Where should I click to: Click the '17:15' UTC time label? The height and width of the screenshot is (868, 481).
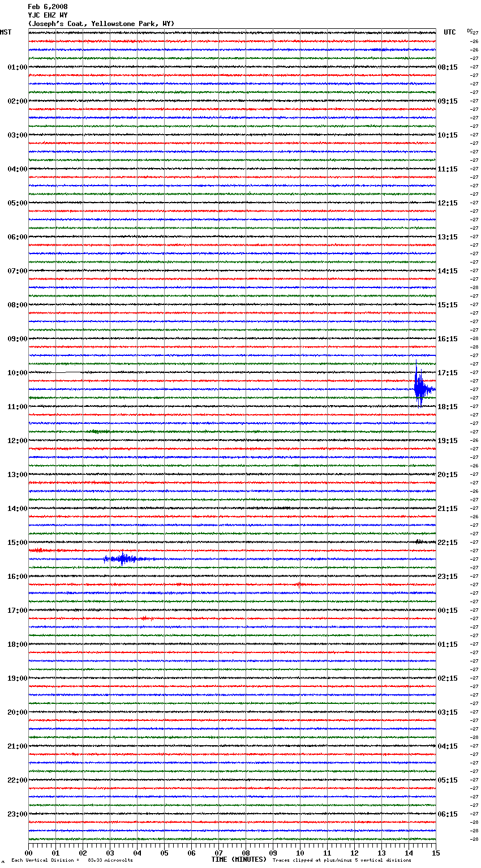[448, 373]
